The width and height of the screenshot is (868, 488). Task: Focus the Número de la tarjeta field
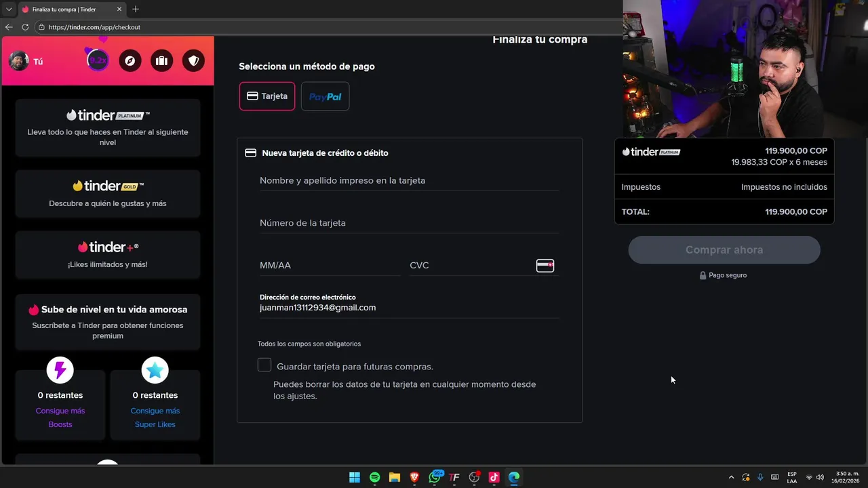pyautogui.click(x=409, y=223)
